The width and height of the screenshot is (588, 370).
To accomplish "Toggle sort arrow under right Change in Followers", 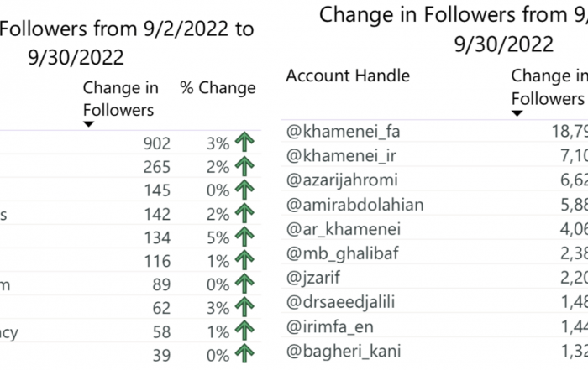I will click(517, 113).
